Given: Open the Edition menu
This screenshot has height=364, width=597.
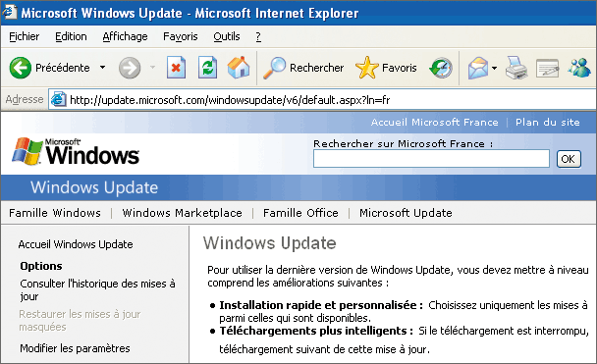Looking at the screenshot, I should (x=71, y=36).
